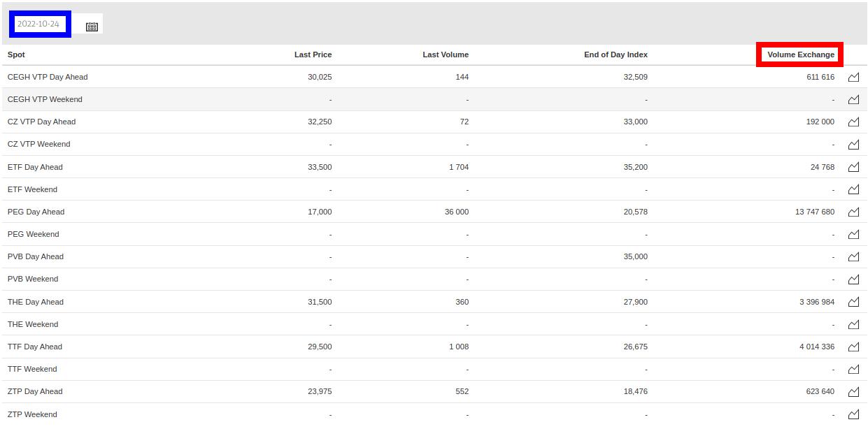Click the Last Volume column header
The image size is (868, 429).
pos(446,54)
